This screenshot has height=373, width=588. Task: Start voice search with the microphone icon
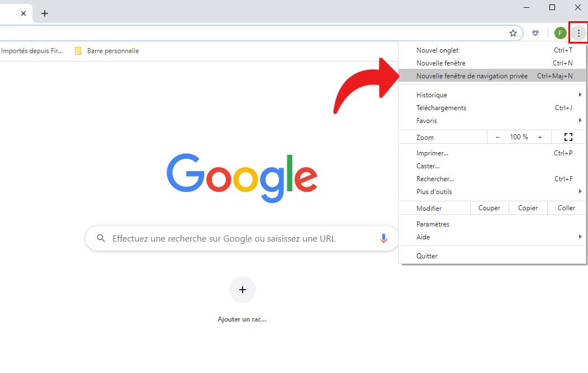pyautogui.click(x=383, y=239)
